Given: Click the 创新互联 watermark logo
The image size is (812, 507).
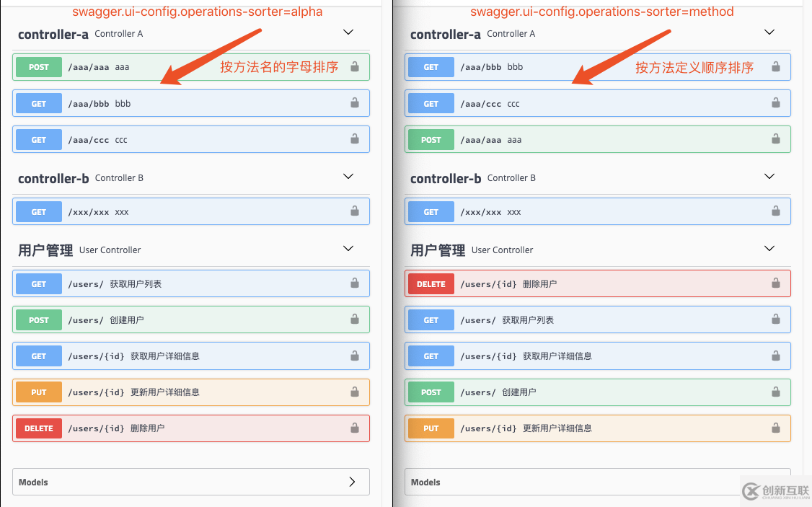Looking at the screenshot, I should click(x=775, y=490).
